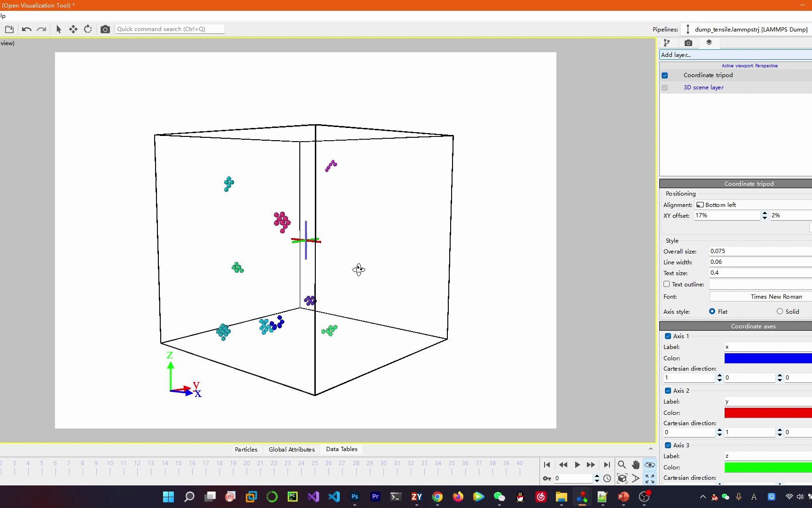
Task: Select the 3D scene layer entry
Action: click(703, 87)
